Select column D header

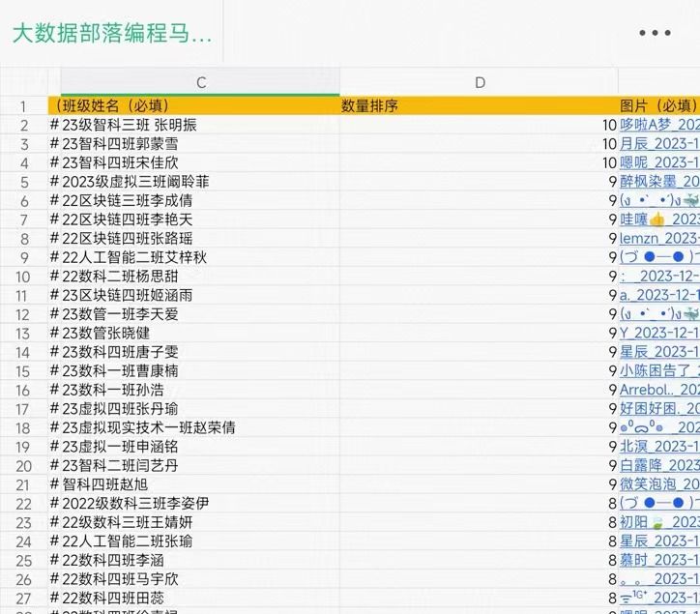[x=479, y=83]
